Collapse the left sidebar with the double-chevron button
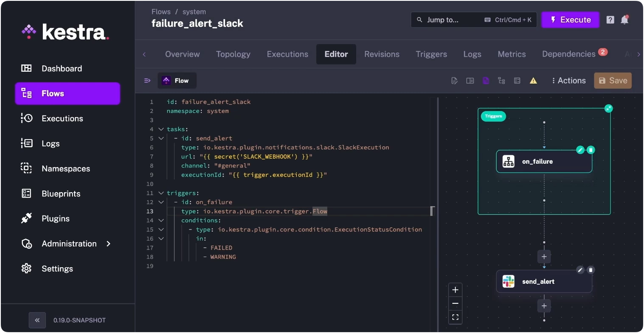644x333 pixels. point(37,320)
